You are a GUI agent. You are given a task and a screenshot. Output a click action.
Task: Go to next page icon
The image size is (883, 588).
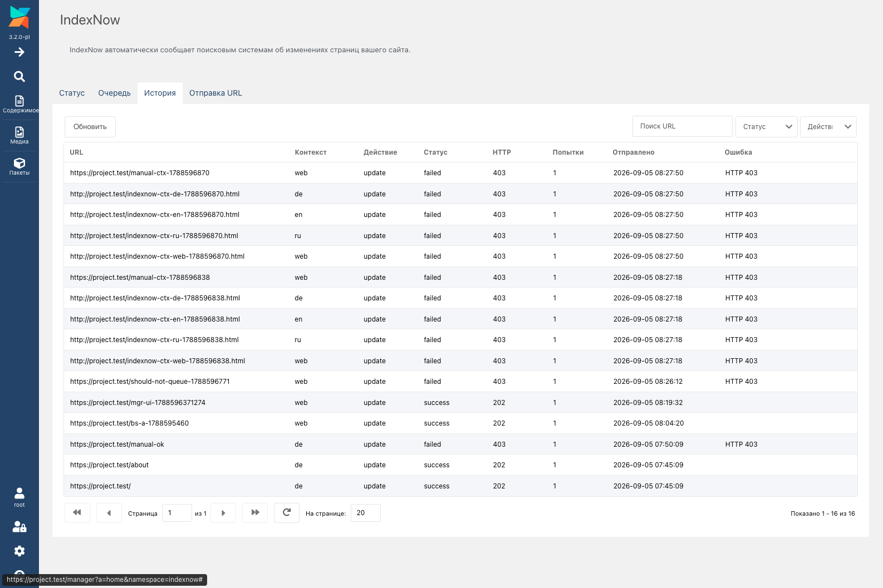click(x=223, y=513)
